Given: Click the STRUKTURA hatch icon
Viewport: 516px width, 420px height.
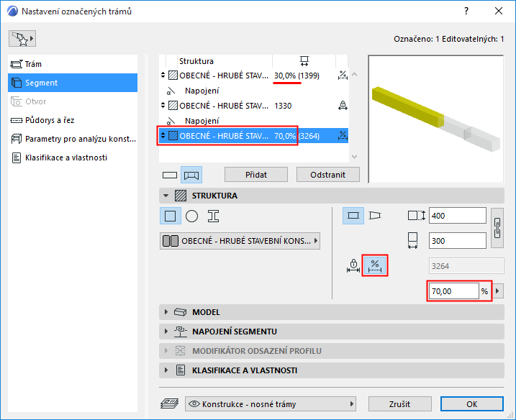Looking at the screenshot, I should (x=181, y=196).
